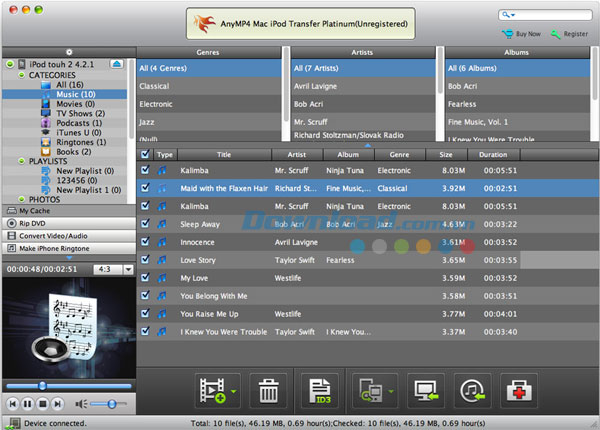600x430 pixels.
Task: Collapse the CATEGORIES tree section
Action: click(x=21, y=74)
